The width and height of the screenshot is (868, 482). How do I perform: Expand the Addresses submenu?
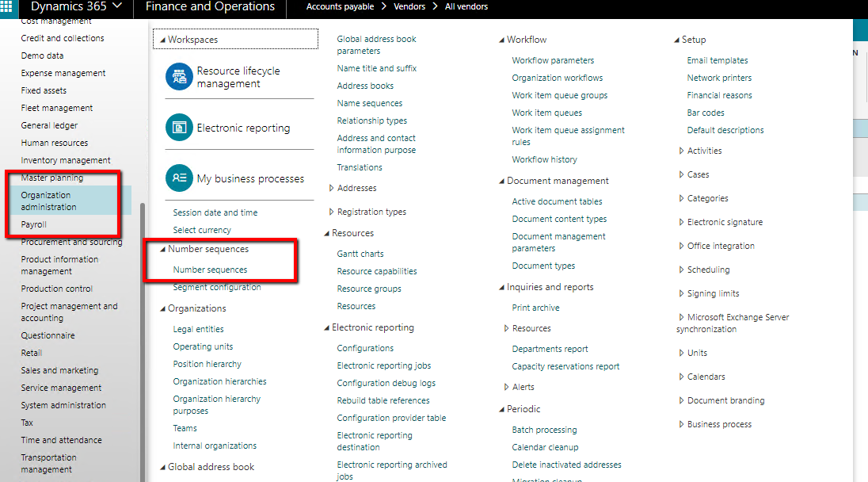coord(331,189)
